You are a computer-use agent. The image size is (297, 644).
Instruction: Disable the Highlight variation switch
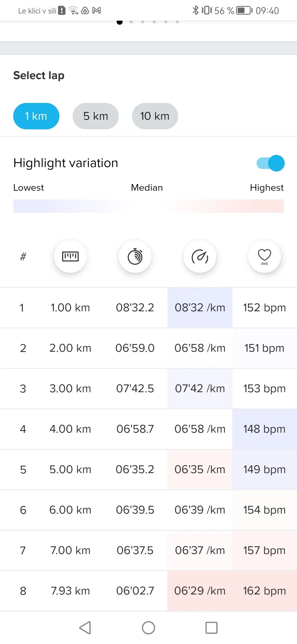271,163
